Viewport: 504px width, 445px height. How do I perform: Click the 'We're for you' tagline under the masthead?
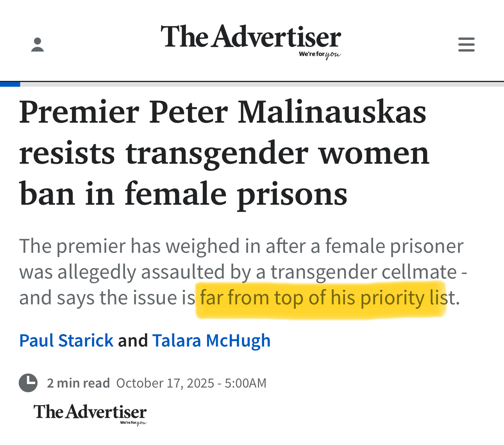coord(320,55)
